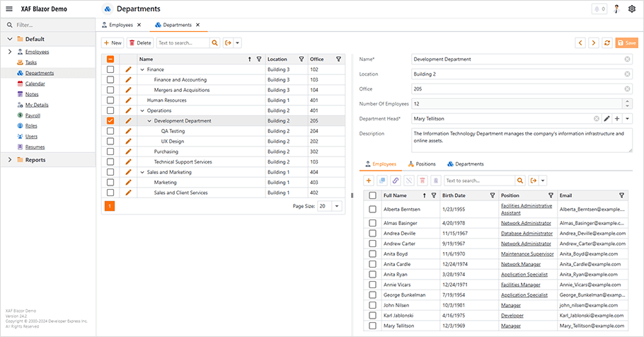Click the filter icon in Location column

tap(302, 59)
